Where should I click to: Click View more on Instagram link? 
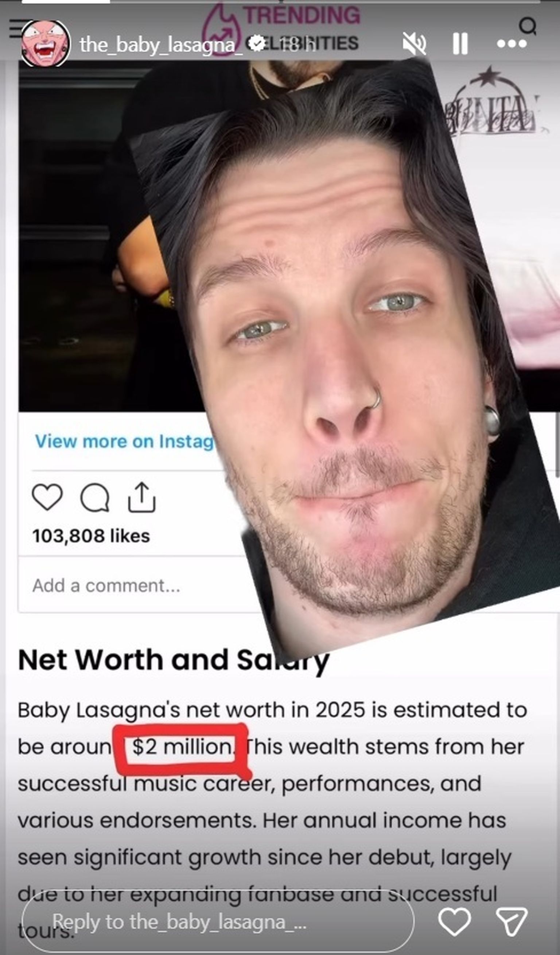(125, 441)
